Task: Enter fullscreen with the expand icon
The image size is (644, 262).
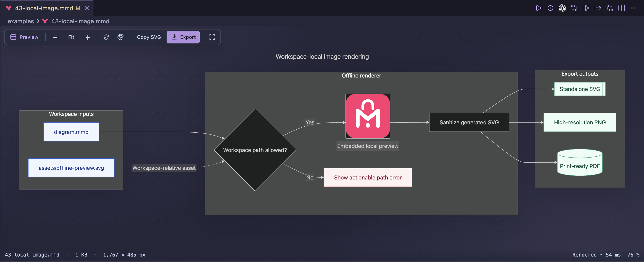Action: [x=212, y=37]
